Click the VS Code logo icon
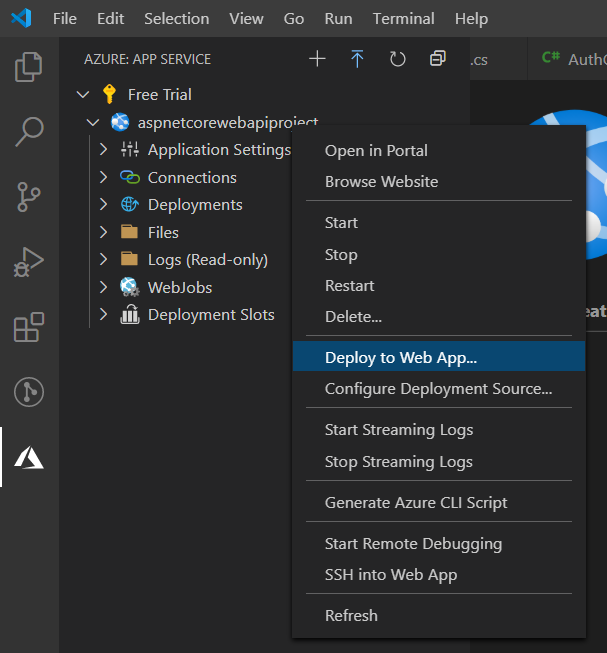 point(21,18)
